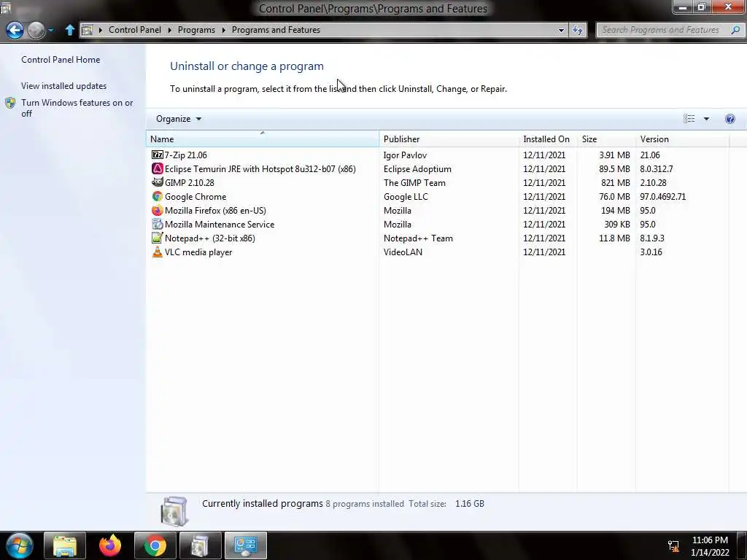Click the clock showing 11:06 PM
Viewport: 747px width, 560px height.
(710, 540)
